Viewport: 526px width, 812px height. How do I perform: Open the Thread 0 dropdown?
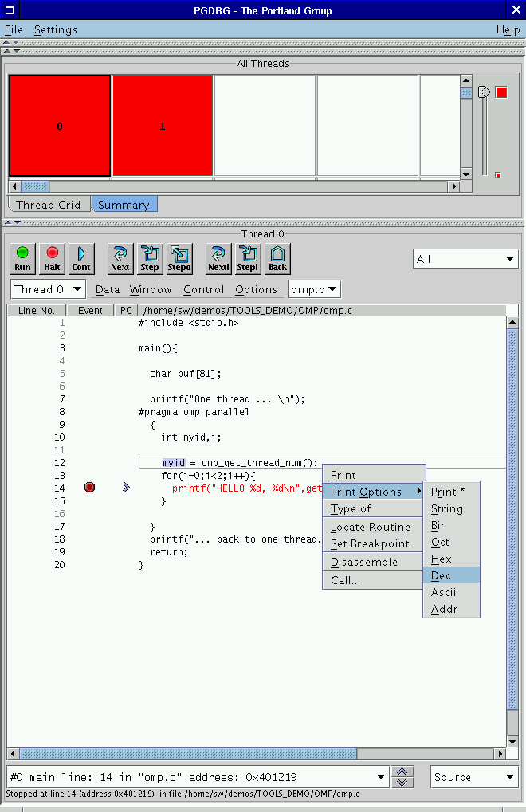pyautogui.click(x=49, y=289)
